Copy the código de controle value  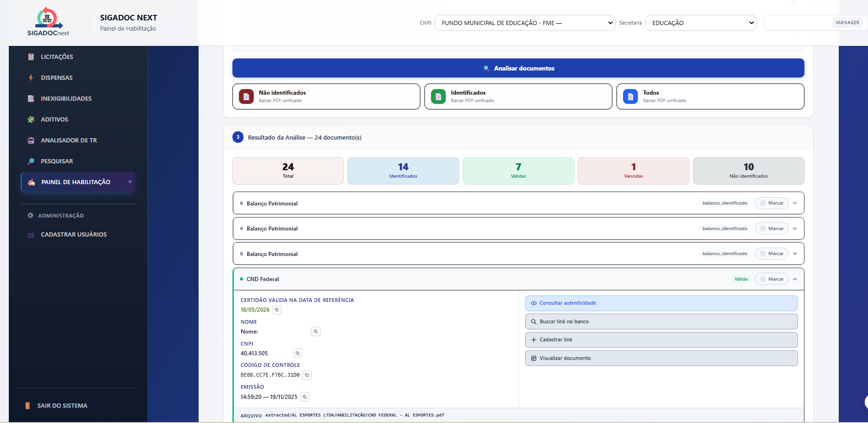(x=307, y=375)
